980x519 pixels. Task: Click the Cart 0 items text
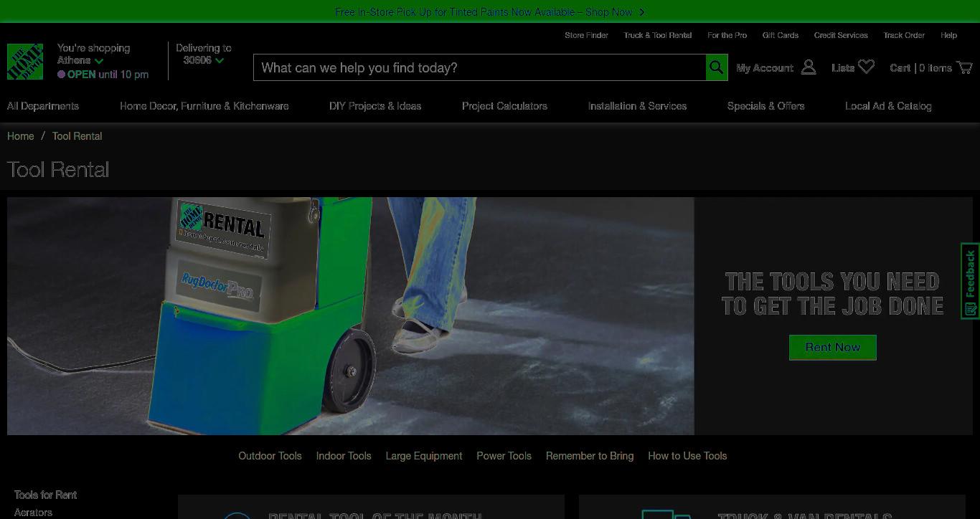point(920,68)
